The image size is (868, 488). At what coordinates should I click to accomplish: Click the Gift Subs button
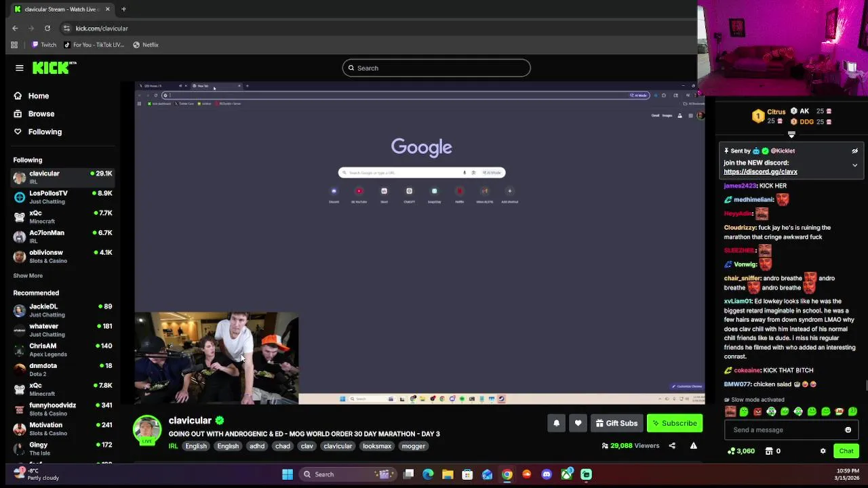pos(616,423)
